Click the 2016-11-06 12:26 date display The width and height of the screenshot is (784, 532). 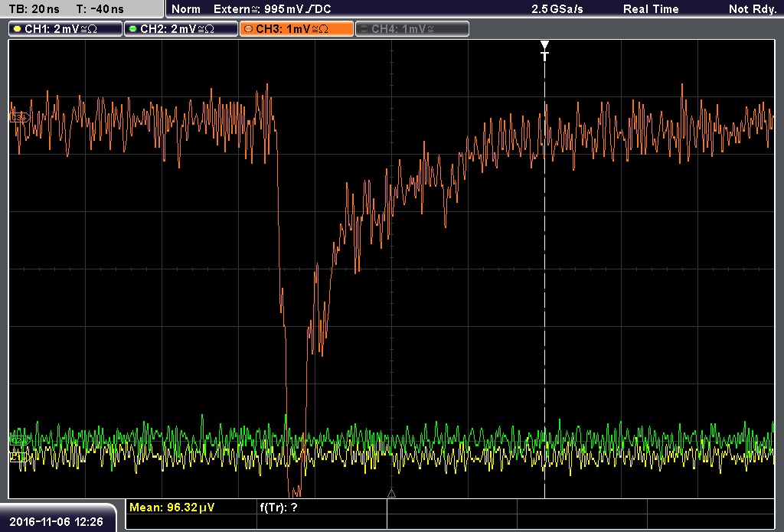56,521
